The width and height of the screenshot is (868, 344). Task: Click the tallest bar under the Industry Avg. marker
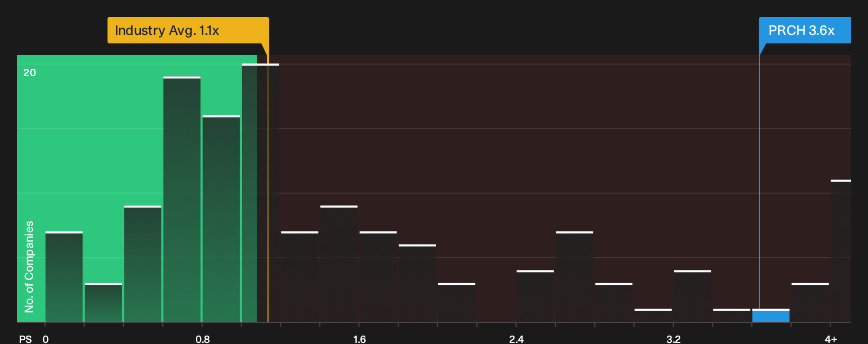point(260,193)
